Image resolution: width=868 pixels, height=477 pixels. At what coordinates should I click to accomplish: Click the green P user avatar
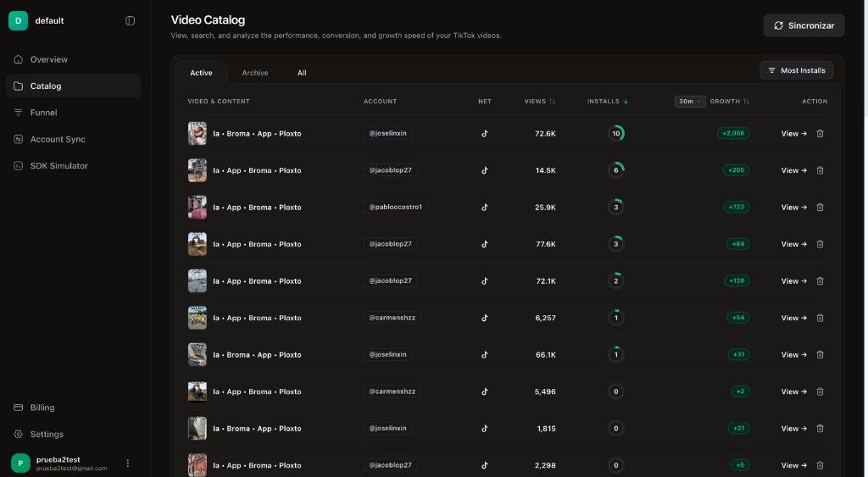[x=20, y=463]
